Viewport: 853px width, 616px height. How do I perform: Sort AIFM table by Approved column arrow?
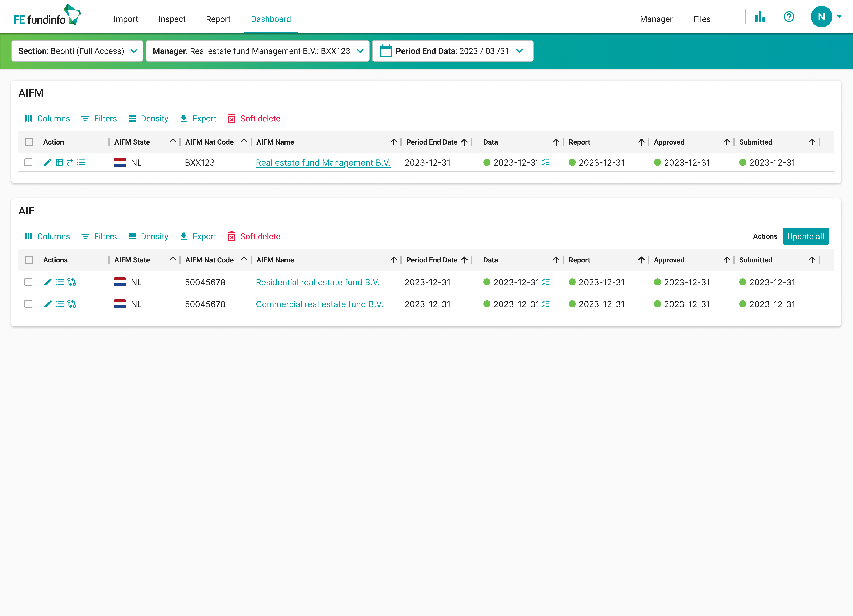(x=727, y=142)
